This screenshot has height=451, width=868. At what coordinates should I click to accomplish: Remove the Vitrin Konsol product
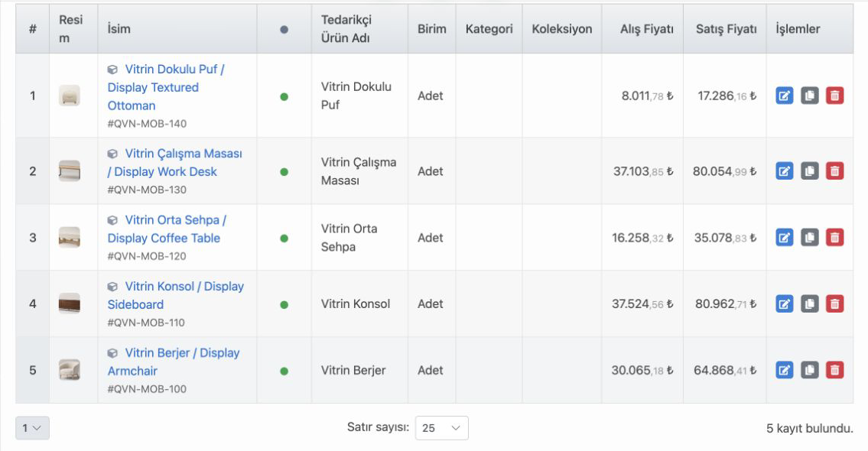835,303
